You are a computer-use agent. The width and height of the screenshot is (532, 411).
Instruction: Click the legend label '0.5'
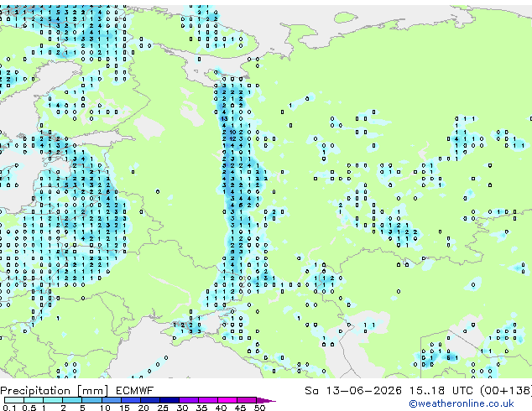click(29, 408)
